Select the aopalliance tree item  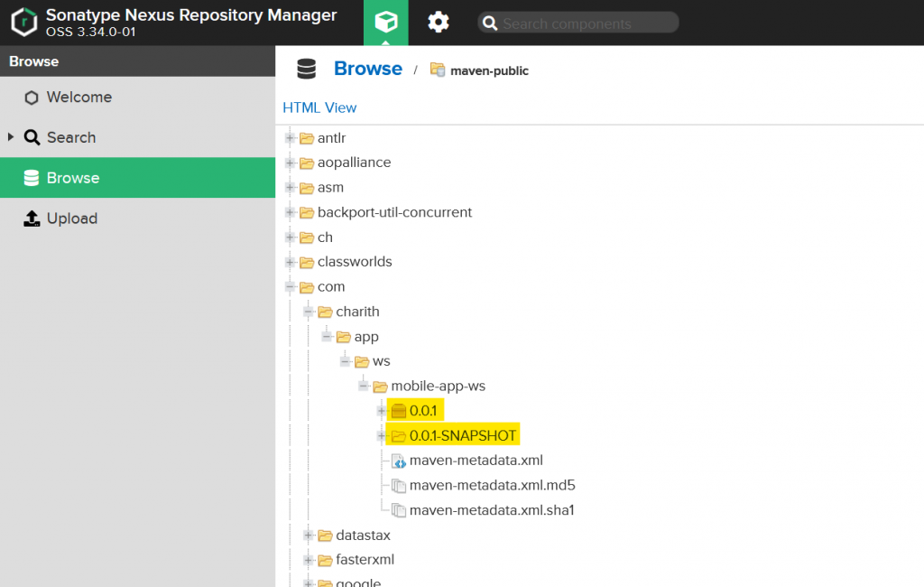354,163
